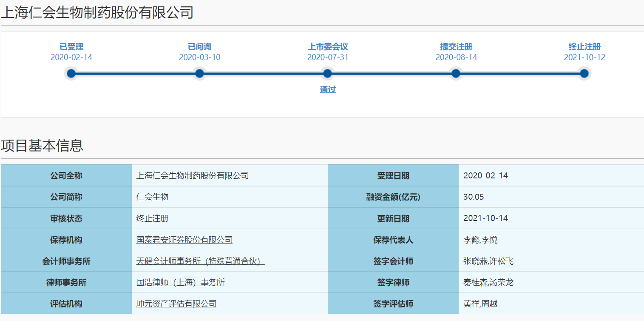Viewport: 644px width, 321px height.
Task: Click the page title company name heading
Action: pyautogui.click(x=97, y=12)
